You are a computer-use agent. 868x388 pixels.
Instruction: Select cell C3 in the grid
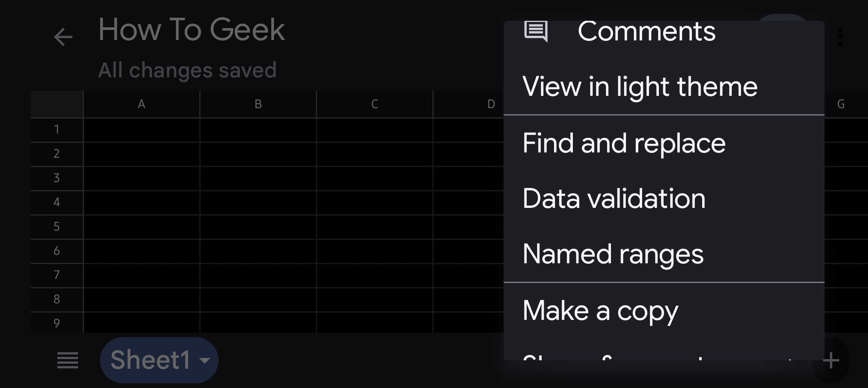point(374,178)
